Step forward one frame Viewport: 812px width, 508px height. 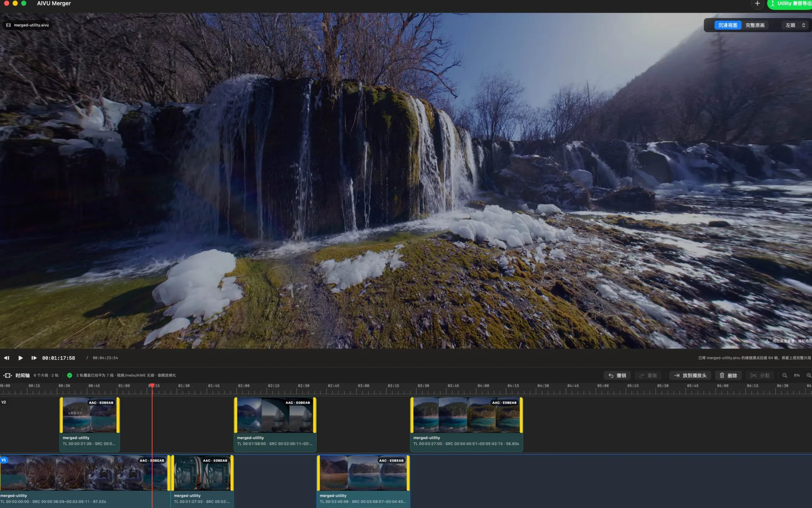coord(34,358)
